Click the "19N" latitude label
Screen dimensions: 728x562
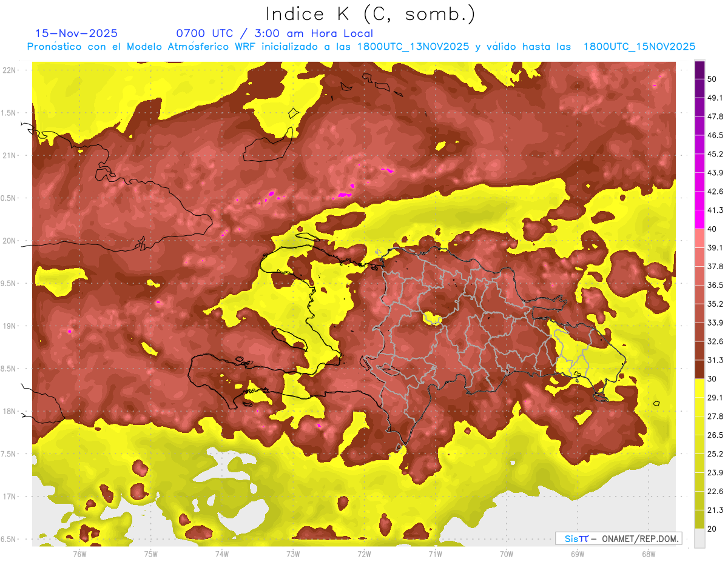(x=9, y=326)
